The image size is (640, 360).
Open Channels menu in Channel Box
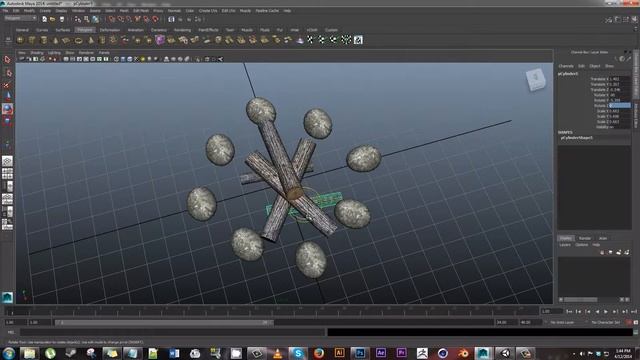click(x=566, y=66)
